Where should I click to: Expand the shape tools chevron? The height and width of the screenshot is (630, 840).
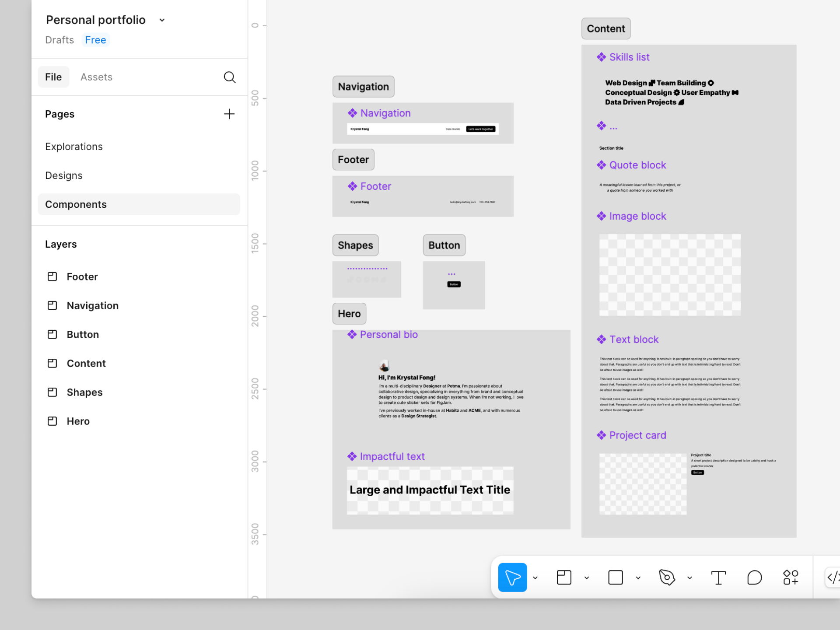click(638, 578)
